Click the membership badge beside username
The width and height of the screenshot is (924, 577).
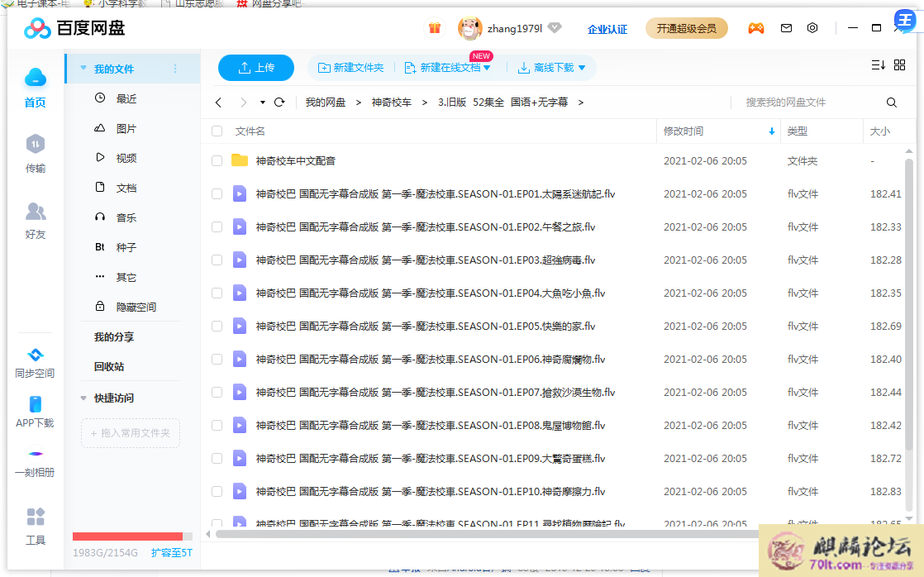click(x=554, y=28)
